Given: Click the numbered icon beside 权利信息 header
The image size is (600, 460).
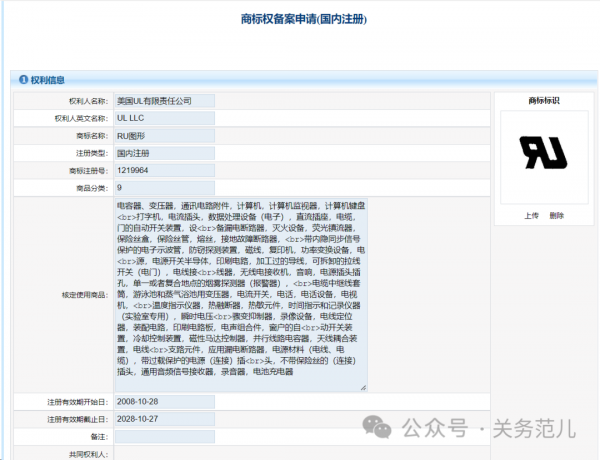Looking at the screenshot, I should [22, 79].
